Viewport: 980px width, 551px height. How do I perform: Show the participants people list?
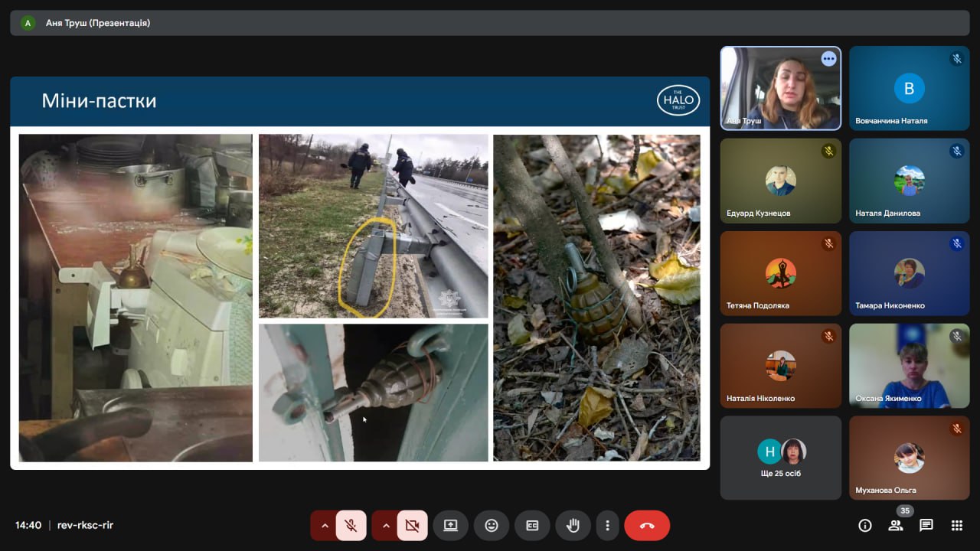click(x=895, y=525)
